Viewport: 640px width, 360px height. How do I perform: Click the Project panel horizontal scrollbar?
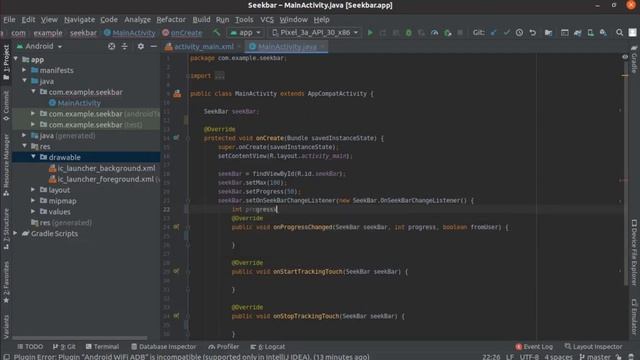(x=80, y=338)
